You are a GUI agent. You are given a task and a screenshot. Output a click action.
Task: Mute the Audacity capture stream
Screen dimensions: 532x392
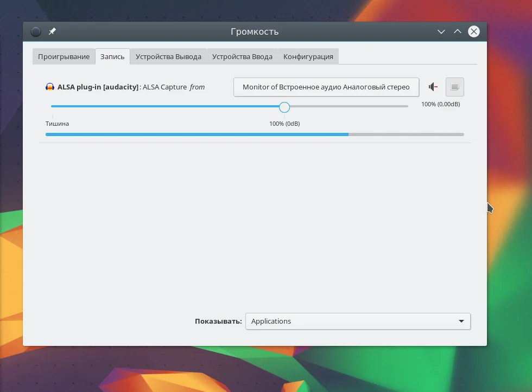(433, 87)
